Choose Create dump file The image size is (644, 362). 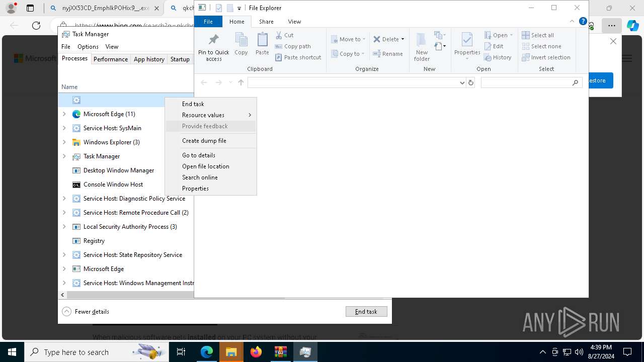(211, 141)
